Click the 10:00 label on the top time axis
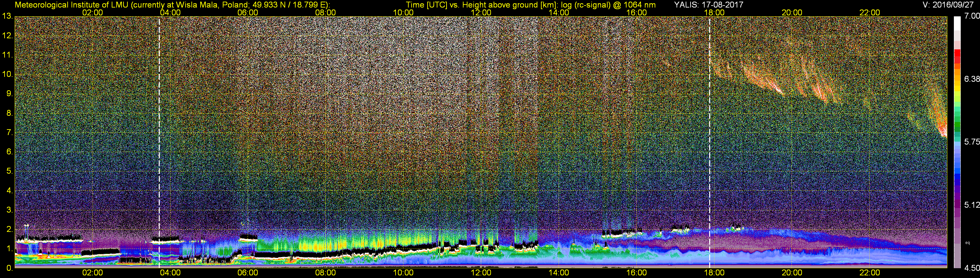This screenshot has height=278, width=980. pos(403,12)
